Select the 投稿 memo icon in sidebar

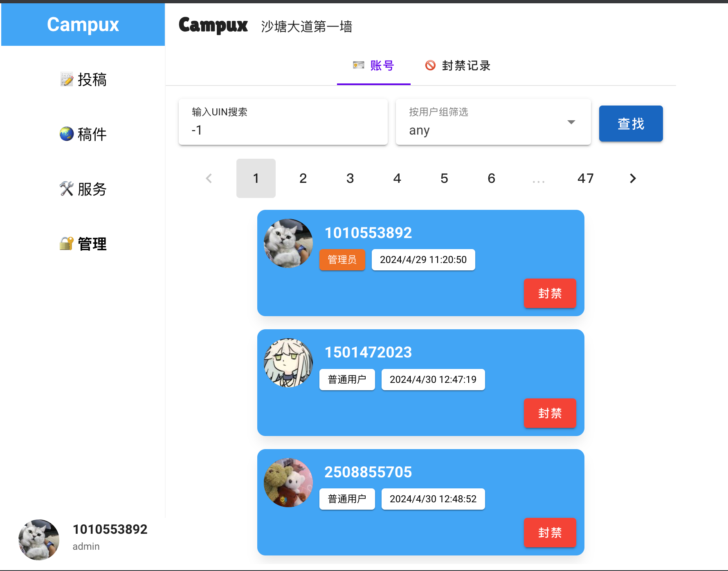point(66,79)
